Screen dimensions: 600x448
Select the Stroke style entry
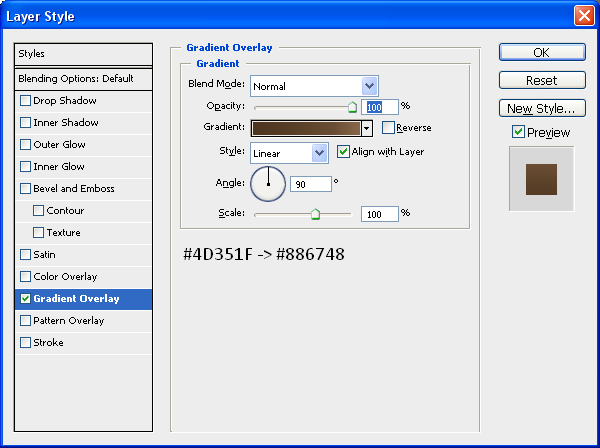point(48,343)
